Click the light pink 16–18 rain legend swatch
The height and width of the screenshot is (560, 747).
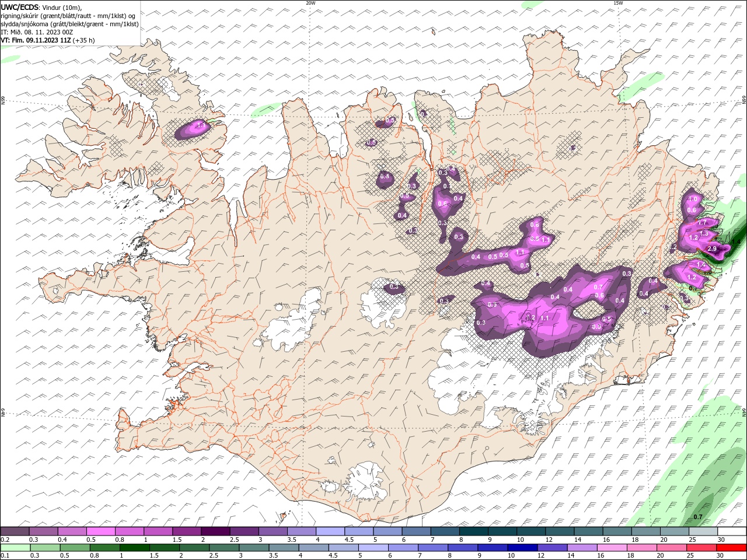(x=612, y=548)
